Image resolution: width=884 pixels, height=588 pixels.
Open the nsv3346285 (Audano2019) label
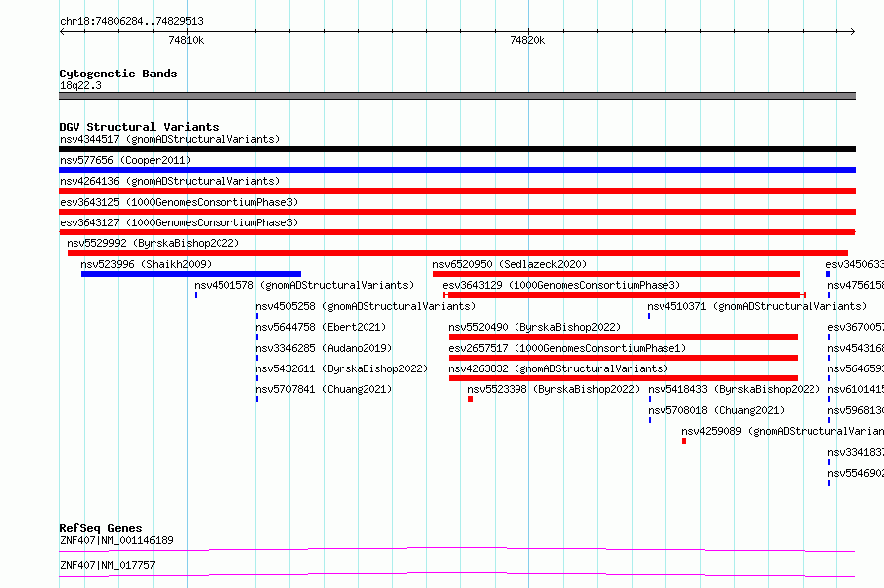324,348
